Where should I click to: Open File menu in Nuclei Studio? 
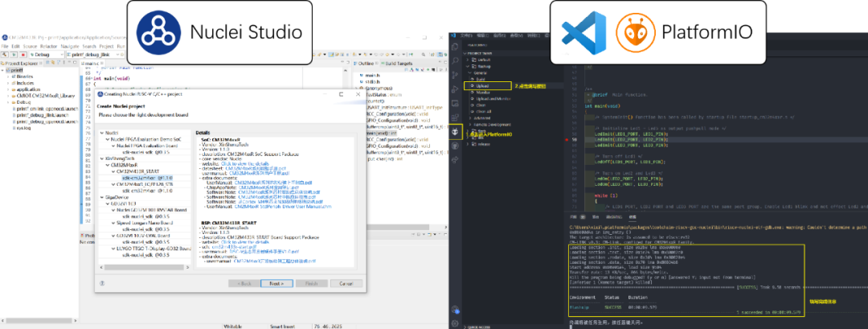(5, 47)
